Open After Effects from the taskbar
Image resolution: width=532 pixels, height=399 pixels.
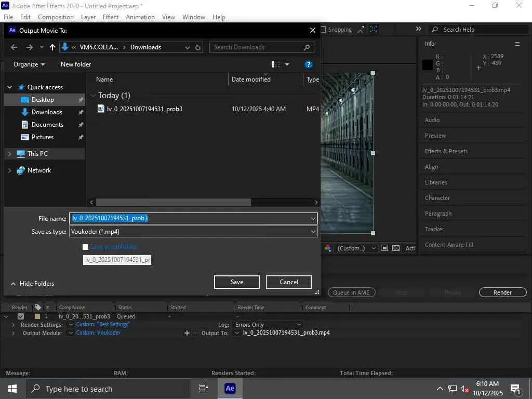[230, 389]
